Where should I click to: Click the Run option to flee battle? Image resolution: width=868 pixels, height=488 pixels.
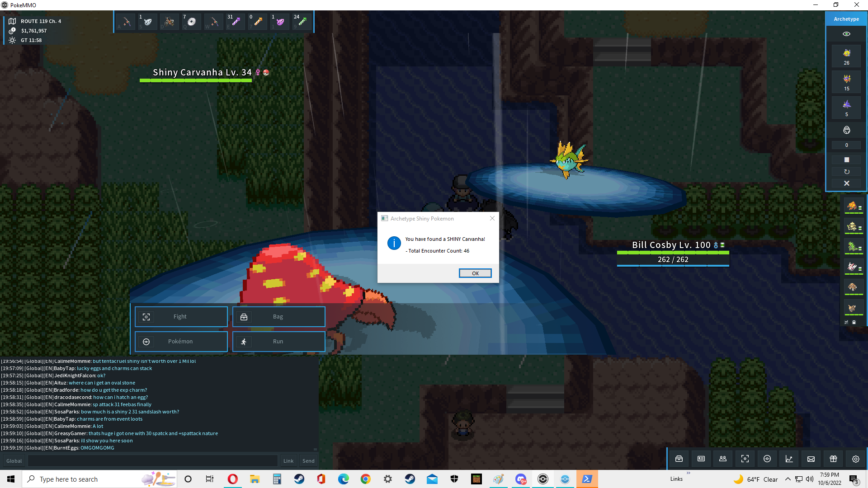(x=278, y=342)
